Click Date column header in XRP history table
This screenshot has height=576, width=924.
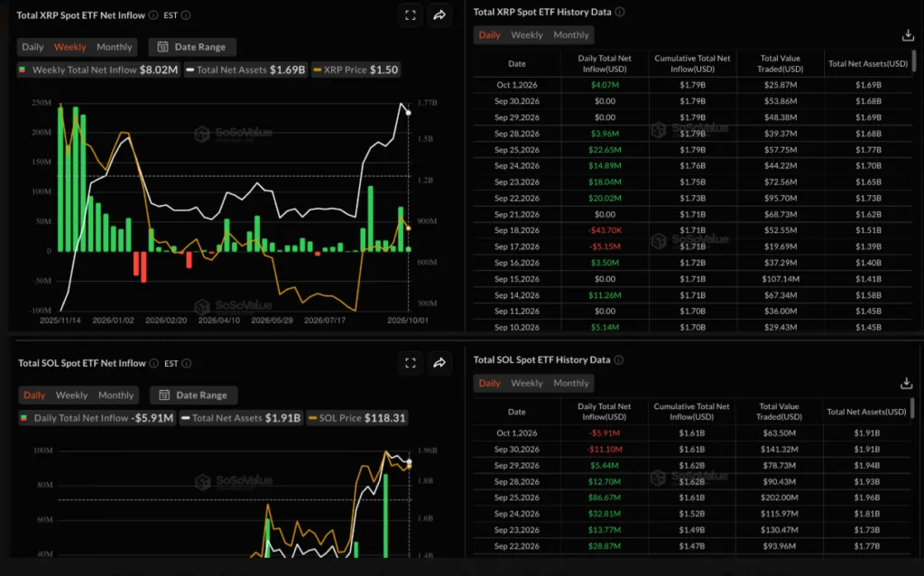coord(517,64)
